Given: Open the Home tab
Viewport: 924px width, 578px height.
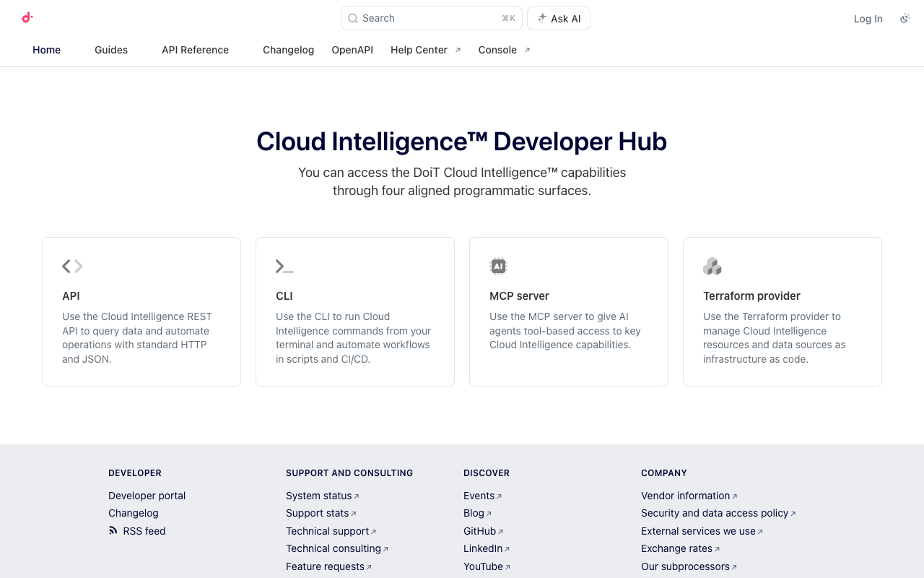Looking at the screenshot, I should click(x=46, y=50).
